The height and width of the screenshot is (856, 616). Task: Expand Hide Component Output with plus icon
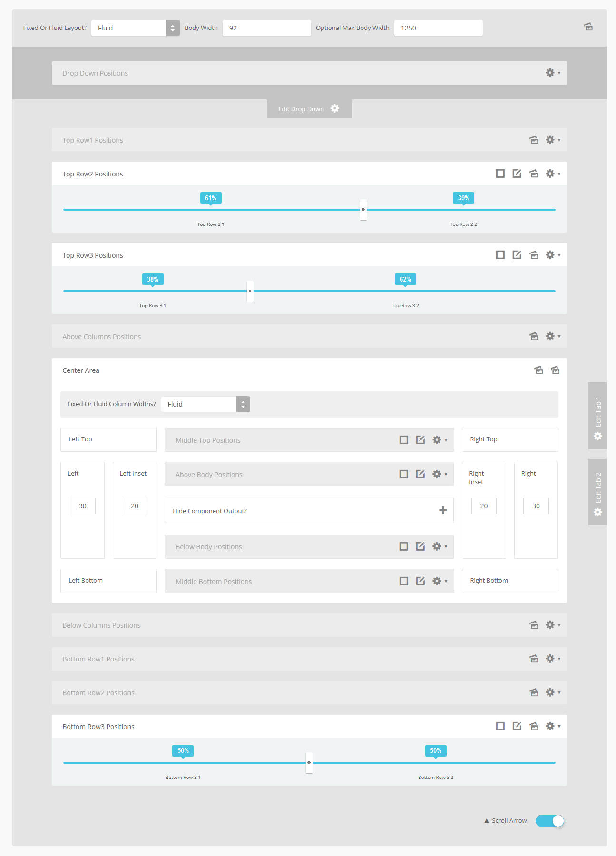pos(443,510)
